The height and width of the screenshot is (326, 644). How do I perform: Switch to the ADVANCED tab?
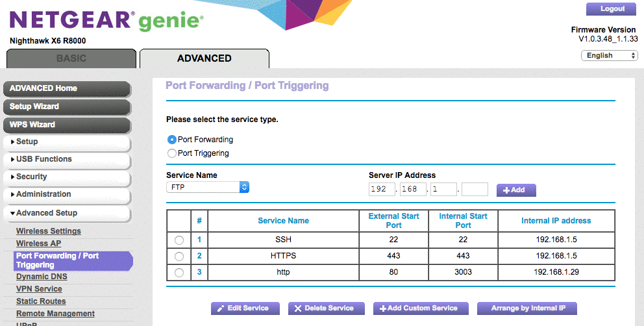click(204, 58)
